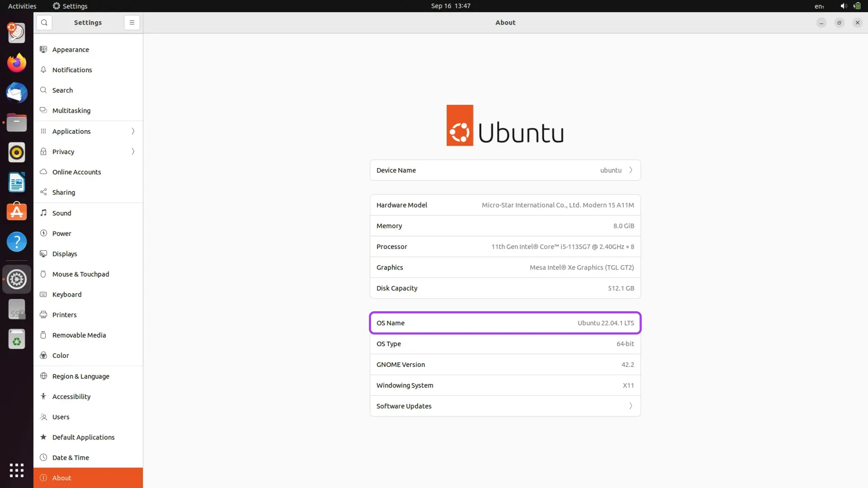Click the Processor value text
868x488 pixels.
(x=562, y=247)
